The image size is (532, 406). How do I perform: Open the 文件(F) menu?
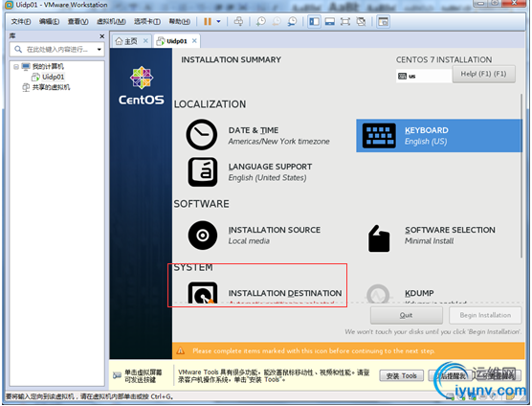tap(21, 22)
